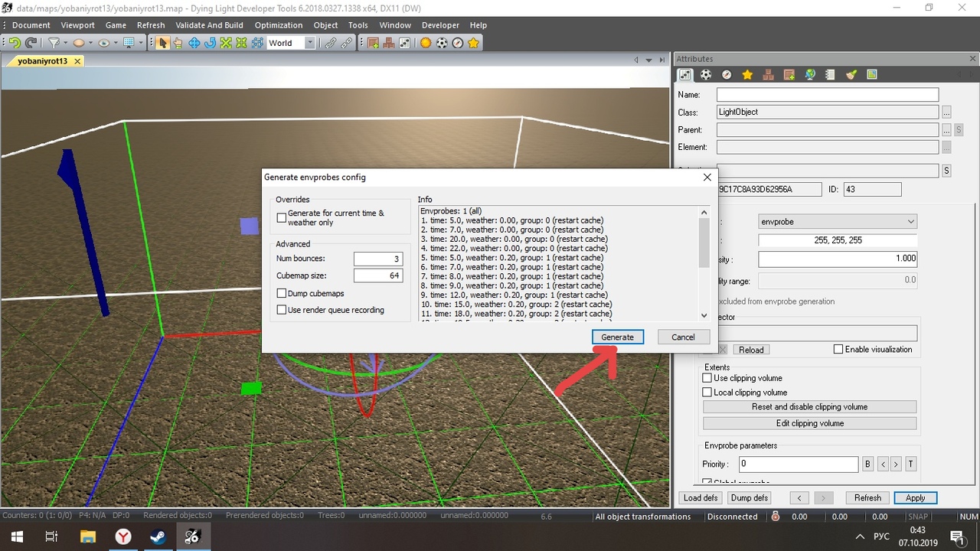Expand the eye visibility dropdown arrow

pos(115,43)
